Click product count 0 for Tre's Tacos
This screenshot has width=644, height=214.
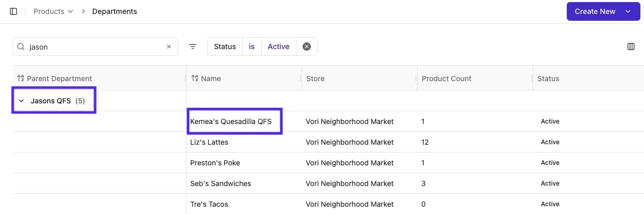point(423,204)
